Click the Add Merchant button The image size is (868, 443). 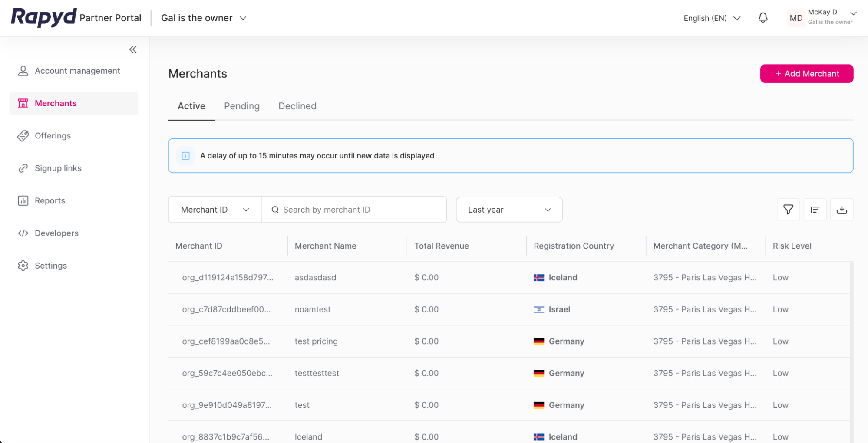tap(806, 73)
